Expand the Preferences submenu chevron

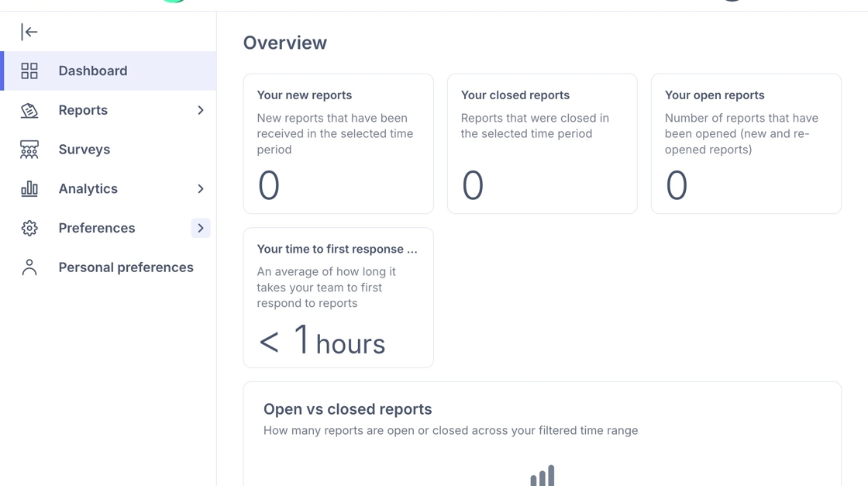pos(201,228)
